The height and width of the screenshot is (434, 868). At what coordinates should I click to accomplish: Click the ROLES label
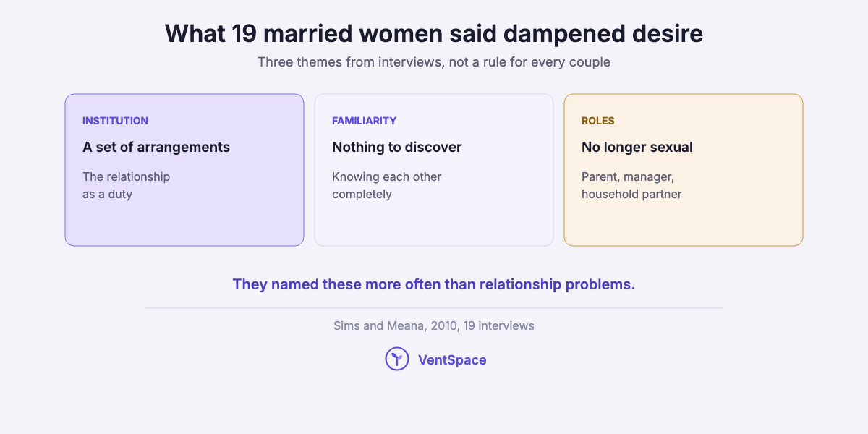point(598,121)
